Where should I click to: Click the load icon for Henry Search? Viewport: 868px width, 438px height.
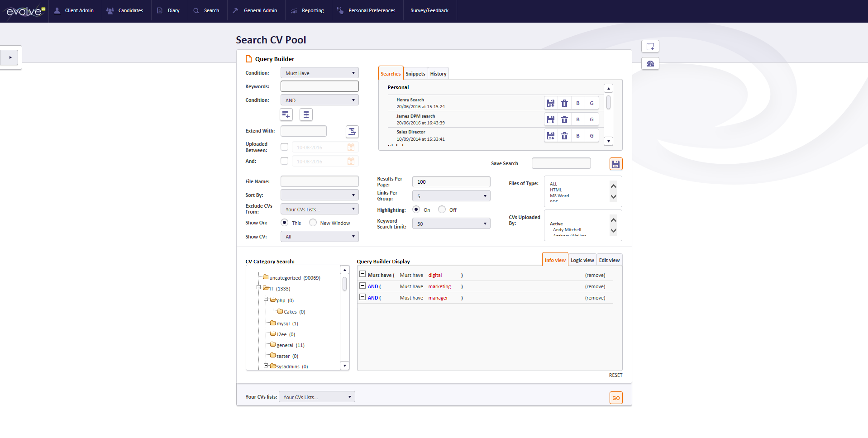click(x=551, y=103)
